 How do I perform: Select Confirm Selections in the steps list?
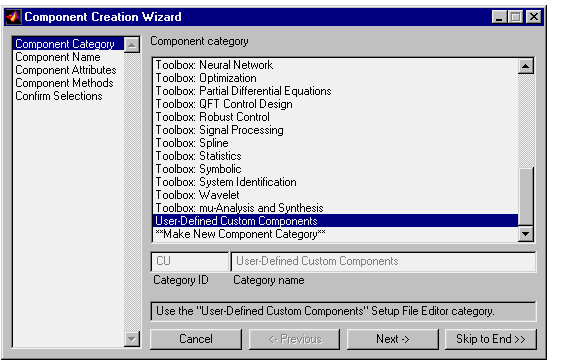tap(68, 96)
